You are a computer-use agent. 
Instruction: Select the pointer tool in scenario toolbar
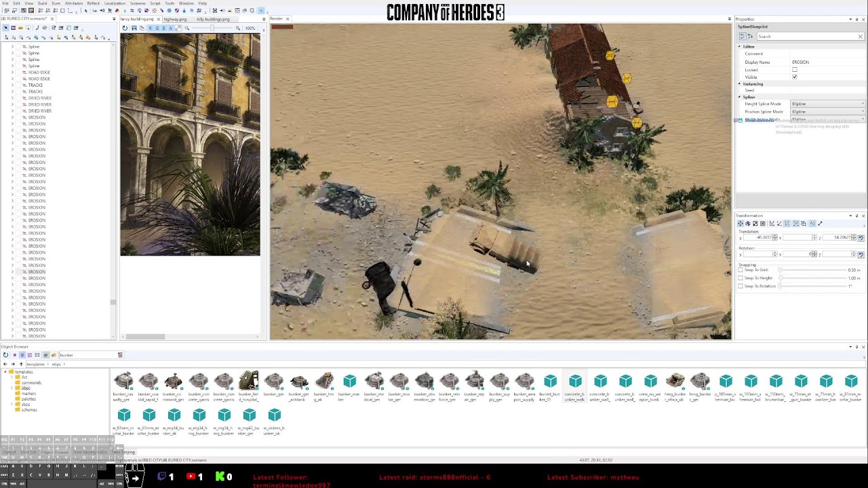5,28
